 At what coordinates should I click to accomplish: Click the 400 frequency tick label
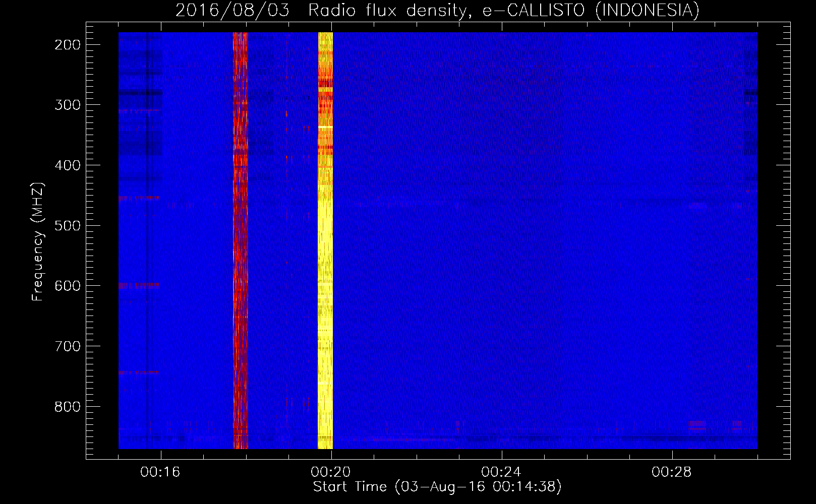pos(68,165)
